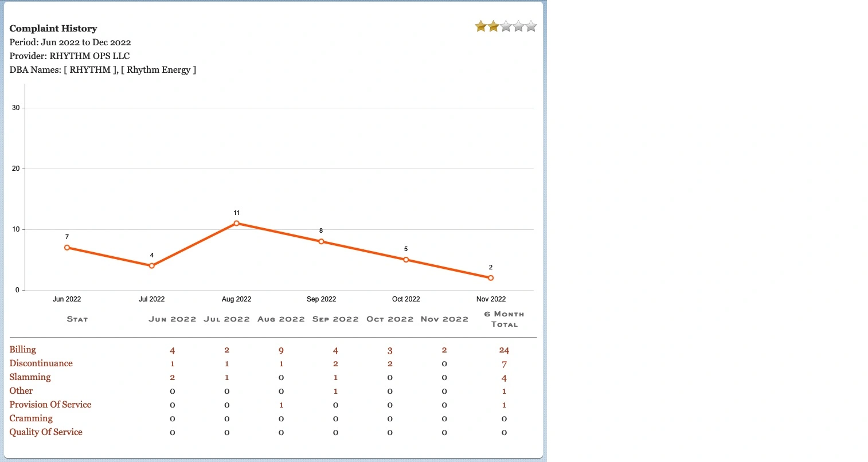The width and height of the screenshot is (868, 462).
Task: Select the fifth star for maximum rating
Action: [x=531, y=25]
